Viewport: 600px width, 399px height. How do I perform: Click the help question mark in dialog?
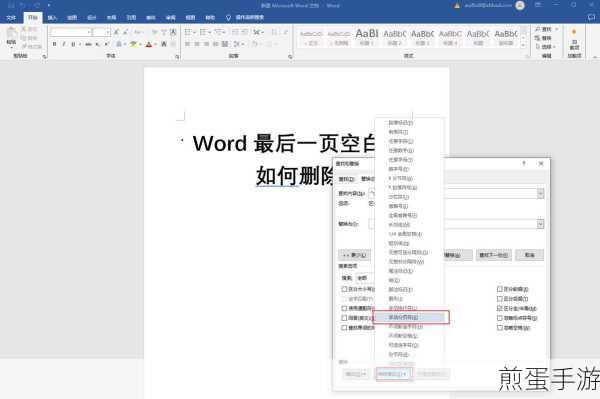pyautogui.click(x=524, y=163)
